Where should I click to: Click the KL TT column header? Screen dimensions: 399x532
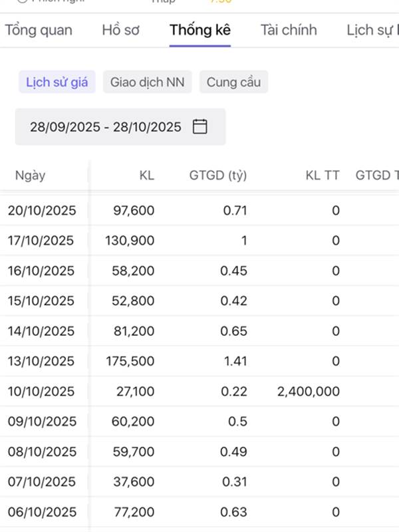click(x=323, y=176)
